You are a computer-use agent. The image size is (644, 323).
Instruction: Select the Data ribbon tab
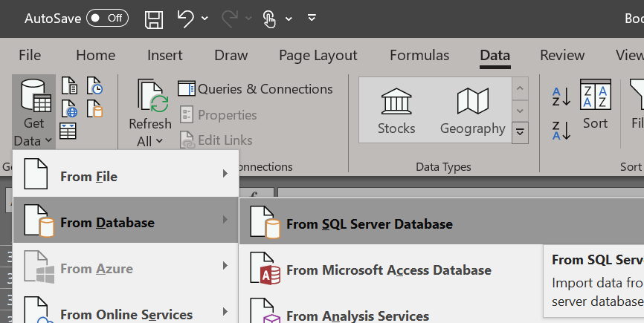[x=495, y=56]
